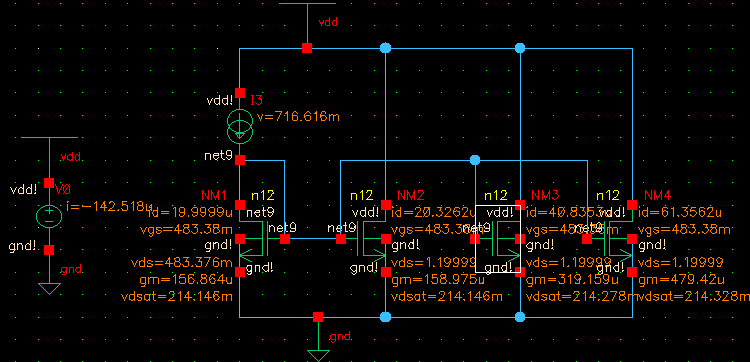
Task: Select the I3 current source symbol
Action: [x=240, y=126]
